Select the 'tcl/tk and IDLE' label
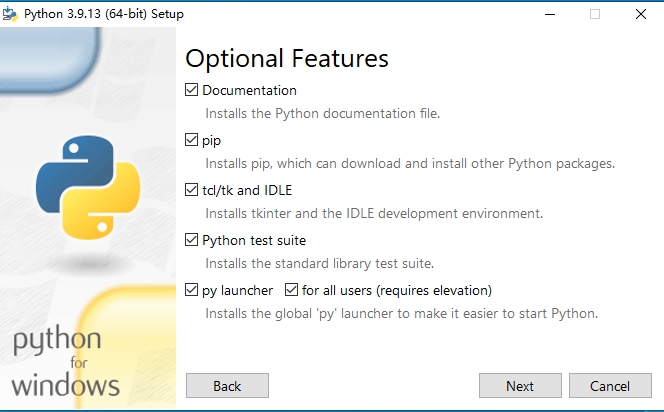Image resolution: width=664 pixels, height=412 pixels. click(247, 190)
